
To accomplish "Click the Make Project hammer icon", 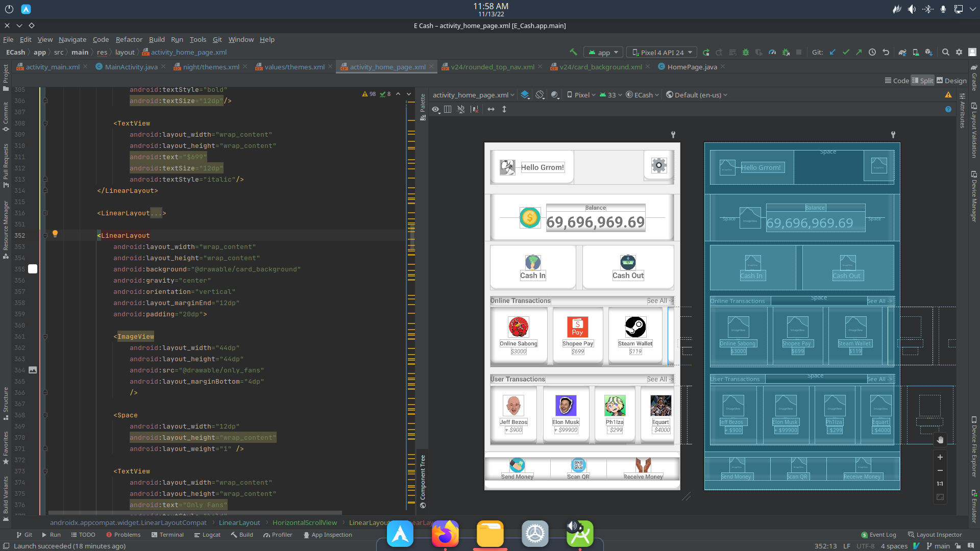I will 573,52.
